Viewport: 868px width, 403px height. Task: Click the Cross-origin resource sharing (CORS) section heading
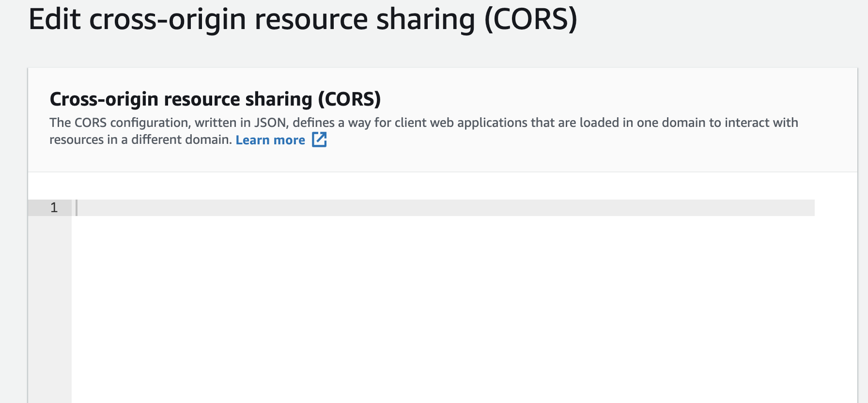pos(215,99)
